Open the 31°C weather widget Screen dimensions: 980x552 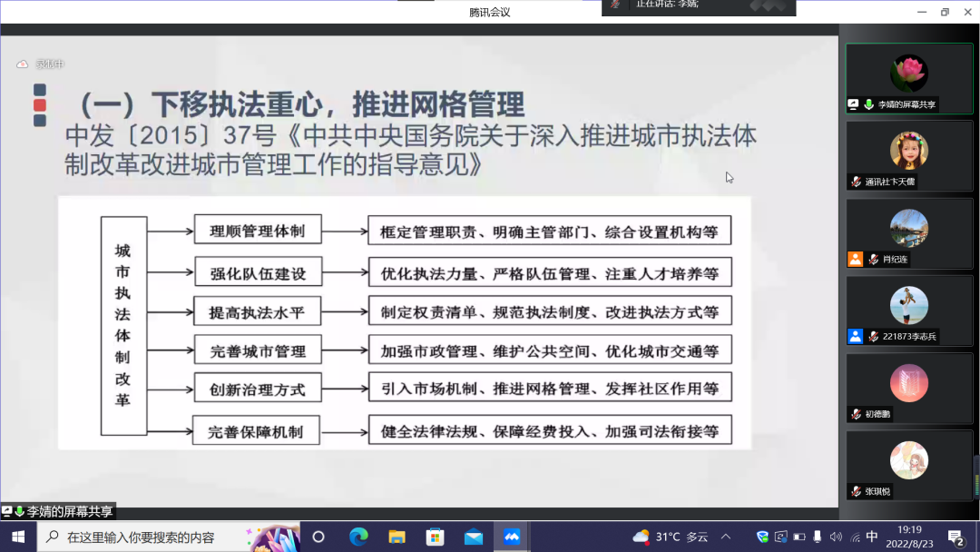click(670, 537)
